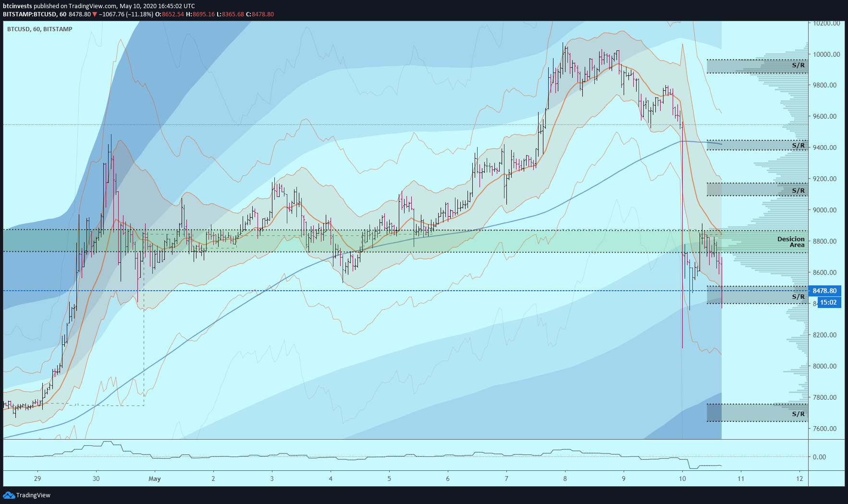Click the date label 2 on time axis
Viewport: 848px width, 504px height.
point(213,479)
